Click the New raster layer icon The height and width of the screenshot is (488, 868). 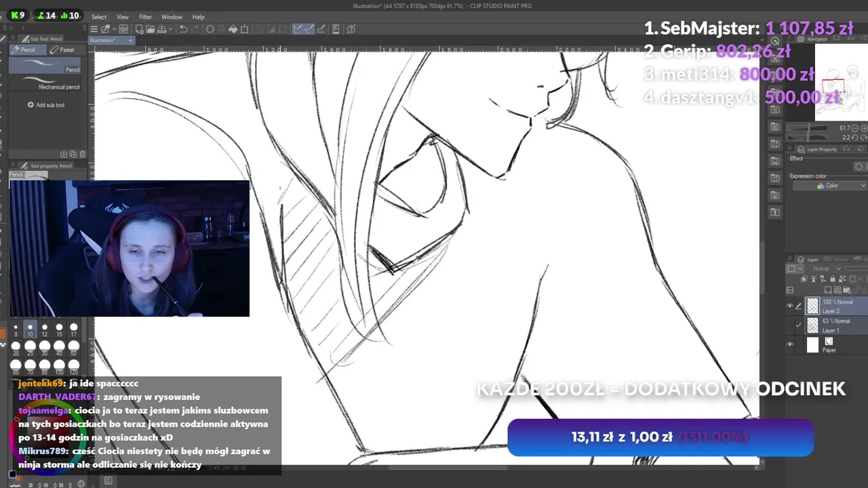pyautogui.click(x=828, y=290)
